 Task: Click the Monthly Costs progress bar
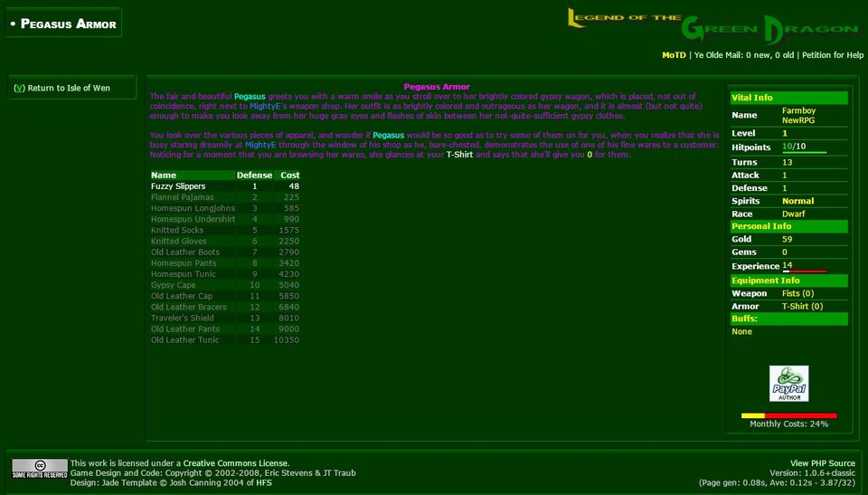788,415
